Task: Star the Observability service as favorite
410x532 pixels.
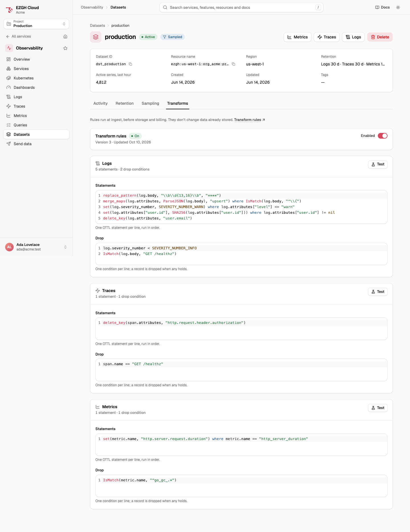Action: (x=65, y=48)
